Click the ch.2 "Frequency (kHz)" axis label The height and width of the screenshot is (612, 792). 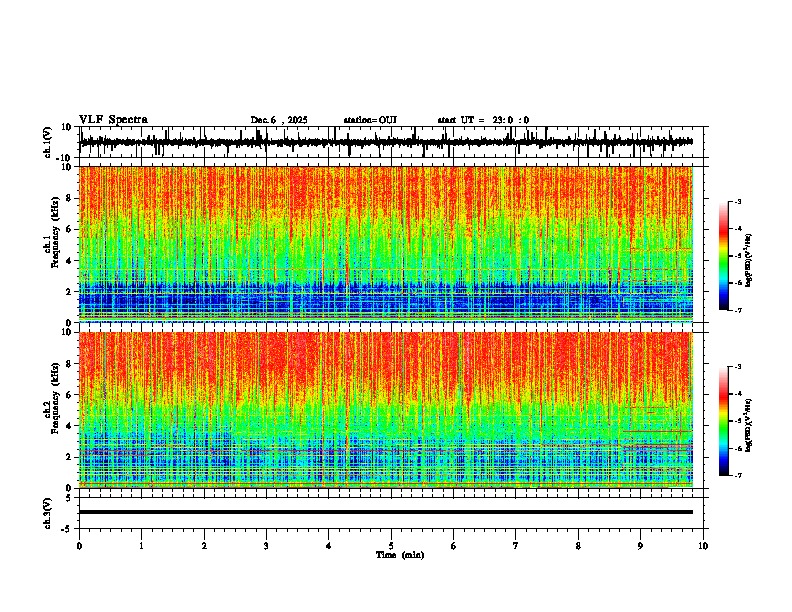(55, 398)
